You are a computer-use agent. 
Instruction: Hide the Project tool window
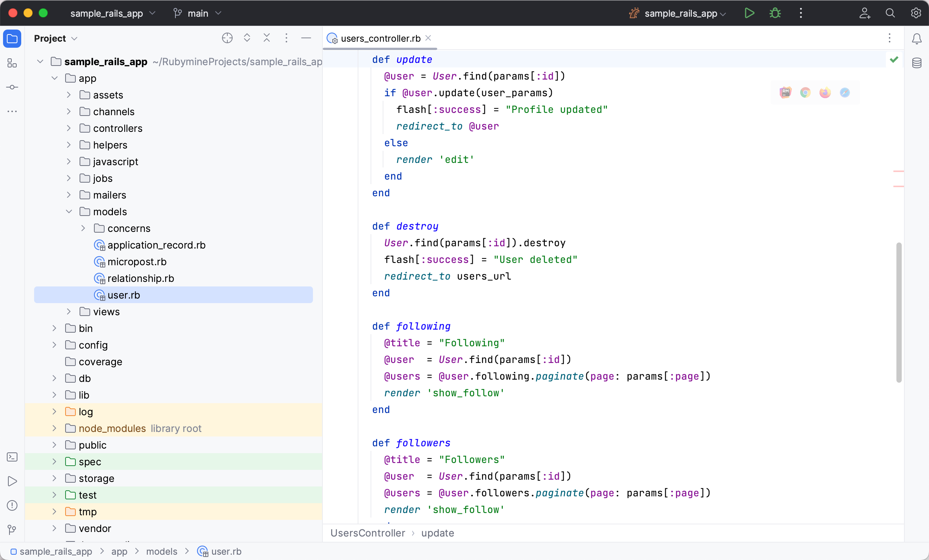tap(306, 38)
